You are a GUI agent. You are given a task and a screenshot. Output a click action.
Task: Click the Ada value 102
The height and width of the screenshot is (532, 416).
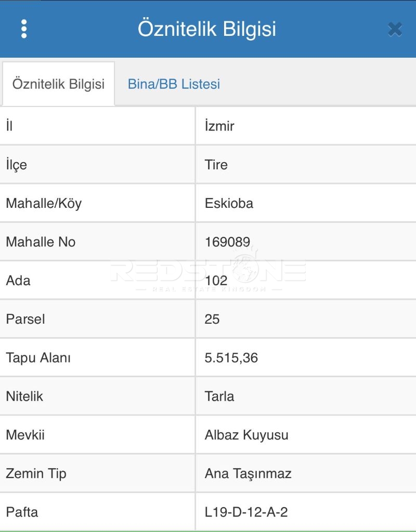pos(216,281)
